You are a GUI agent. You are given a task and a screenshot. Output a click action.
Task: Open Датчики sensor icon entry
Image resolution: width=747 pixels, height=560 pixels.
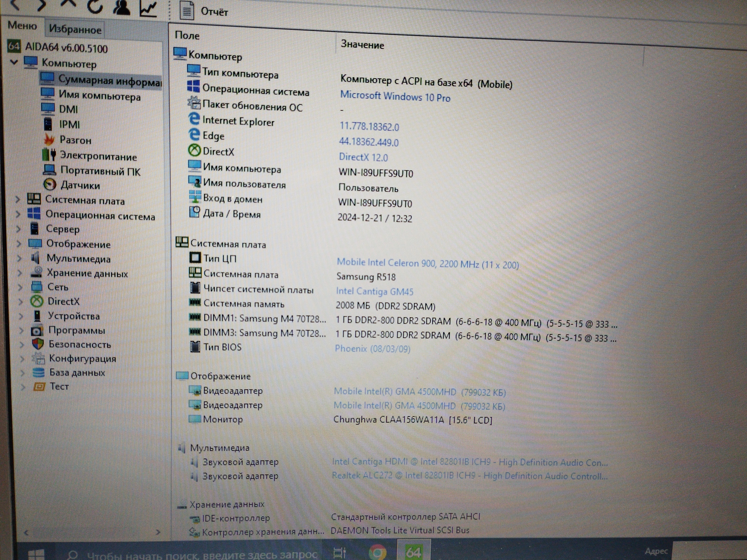50,184
